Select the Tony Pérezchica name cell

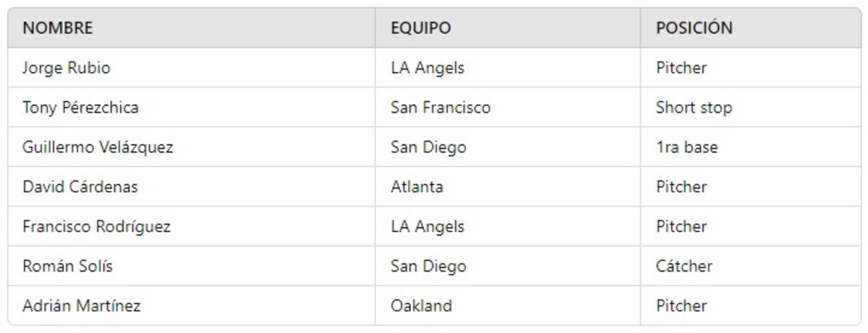pyautogui.click(x=80, y=108)
